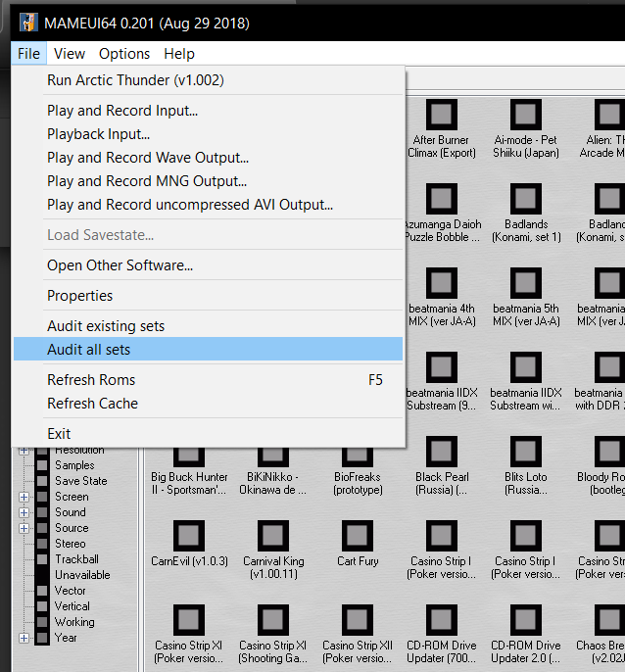Expand the Screen folder node

coord(24,497)
